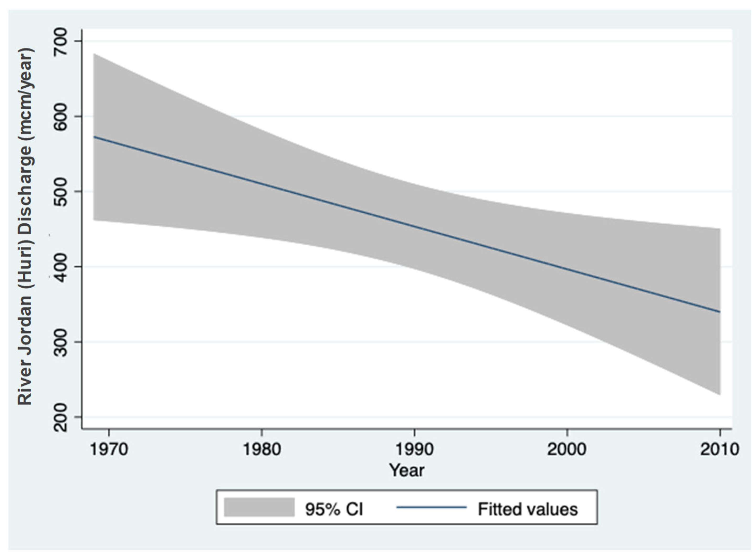
Task: Select the 600 y-axis tick label
Action: pyautogui.click(x=61, y=117)
